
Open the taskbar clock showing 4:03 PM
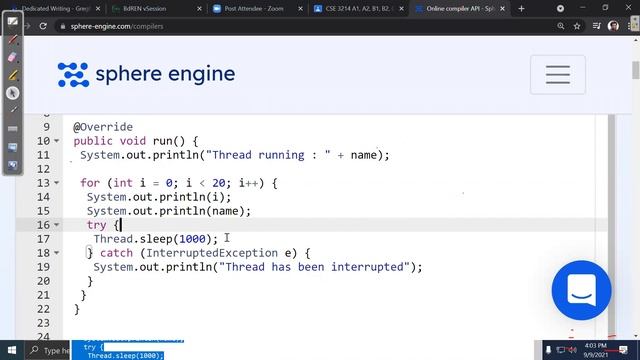pos(596,350)
